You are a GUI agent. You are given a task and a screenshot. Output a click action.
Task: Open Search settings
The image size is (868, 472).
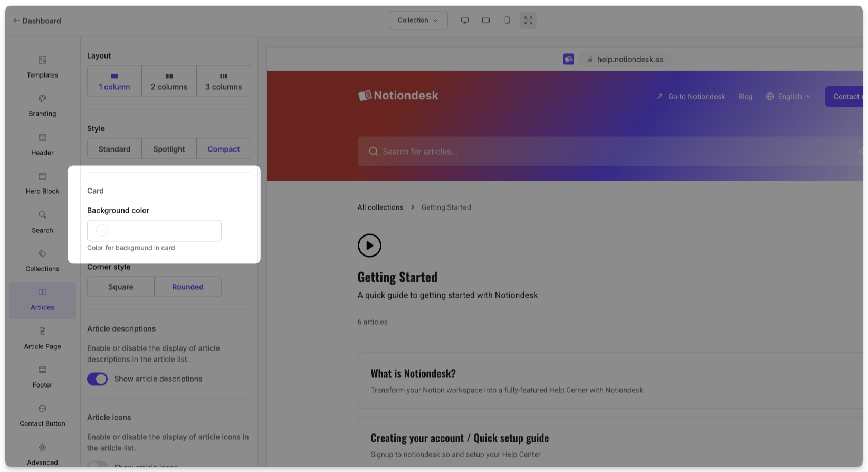[42, 222]
